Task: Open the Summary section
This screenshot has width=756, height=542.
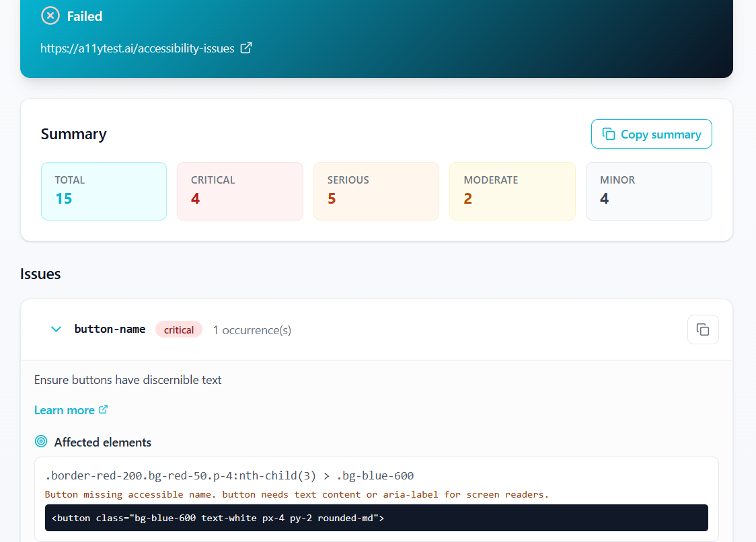Action: click(x=74, y=134)
